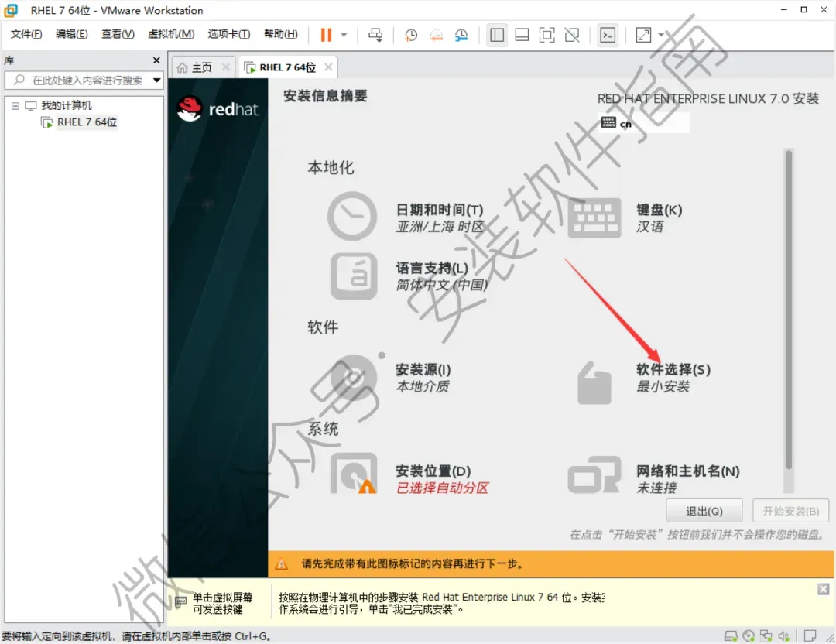Click the message log note icon
The image size is (836, 644).
810,636
